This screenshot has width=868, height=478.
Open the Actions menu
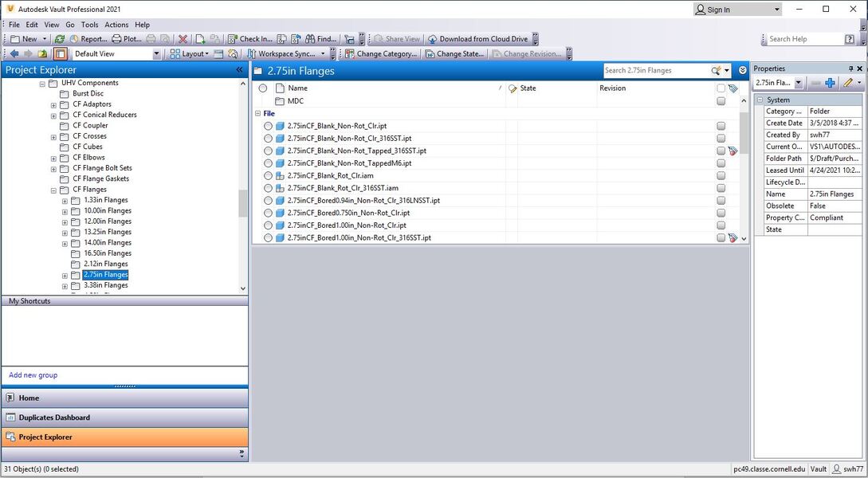point(116,25)
